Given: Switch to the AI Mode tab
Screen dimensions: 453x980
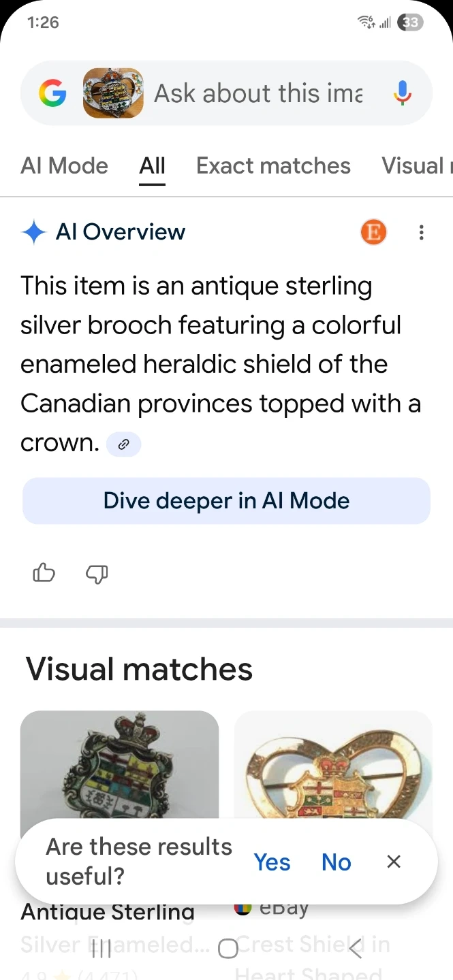Looking at the screenshot, I should tap(65, 165).
